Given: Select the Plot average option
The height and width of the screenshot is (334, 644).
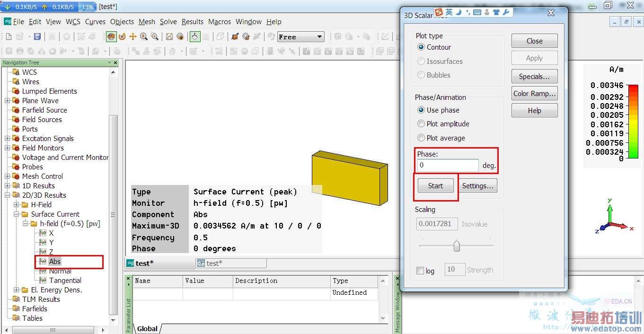Looking at the screenshot, I should (421, 138).
